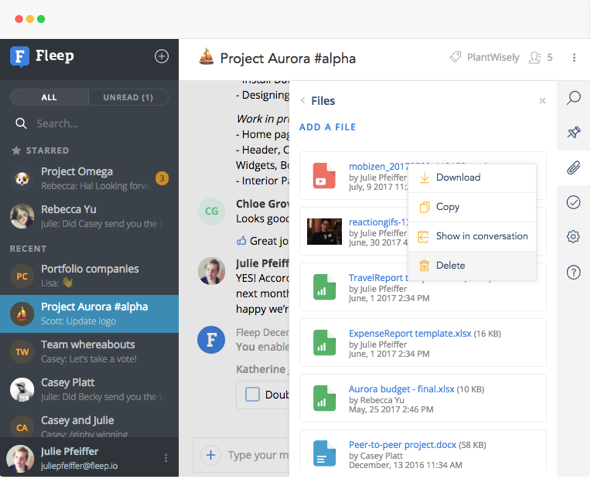Click the STARRED section header
Image resolution: width=590 pixels, height=477 pixels.
click(x=41, y=151)
